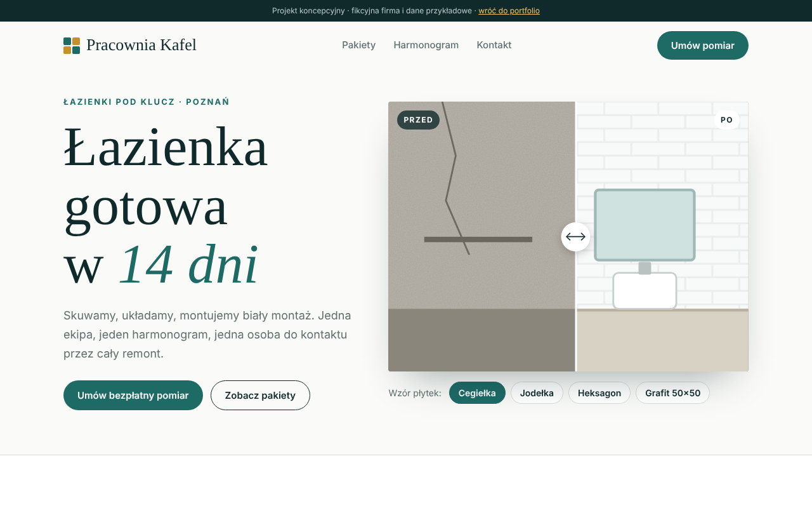
Task: Click the 14 dni headline text
Action: (x=188, y=264)
